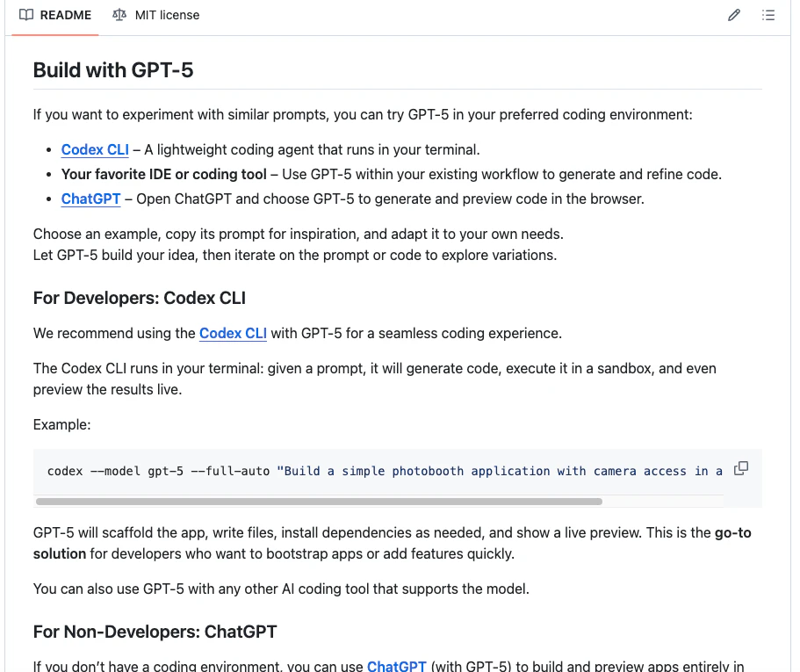Screen dimensions: 800x672
Task: Click the For Developers: Codex CLI heading
Action: coord(140,298)
